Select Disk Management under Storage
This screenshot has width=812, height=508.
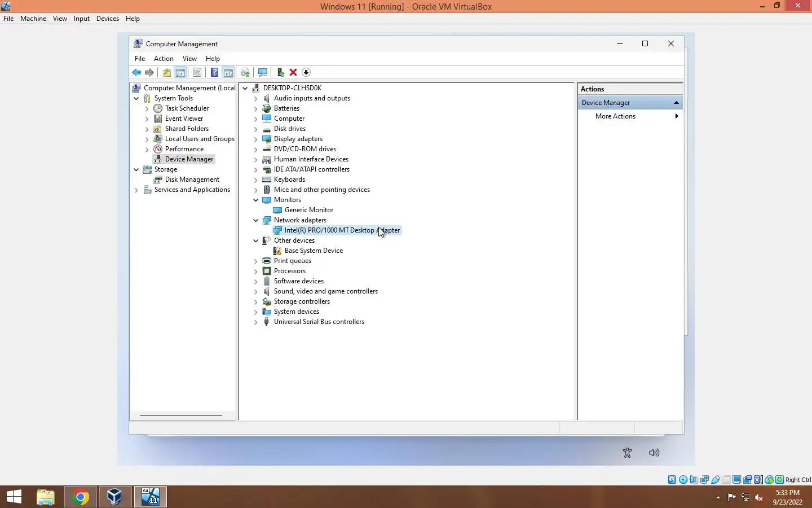coord(192,179)
